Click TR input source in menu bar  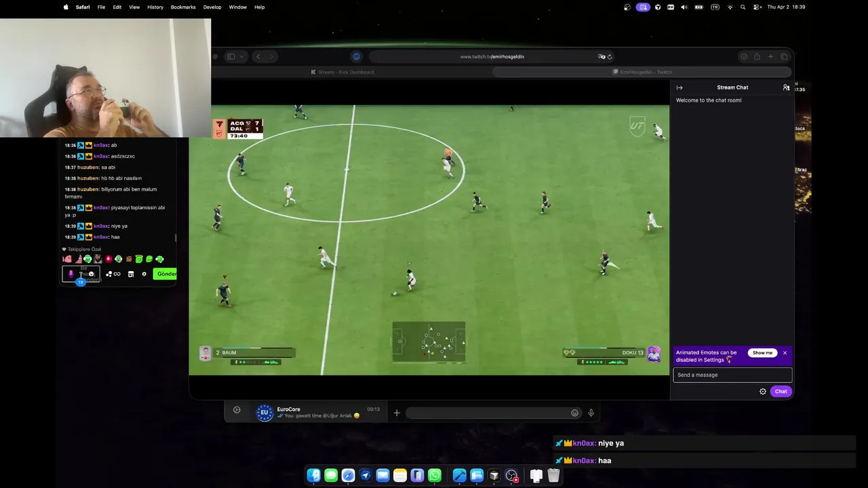pos(715,7)
